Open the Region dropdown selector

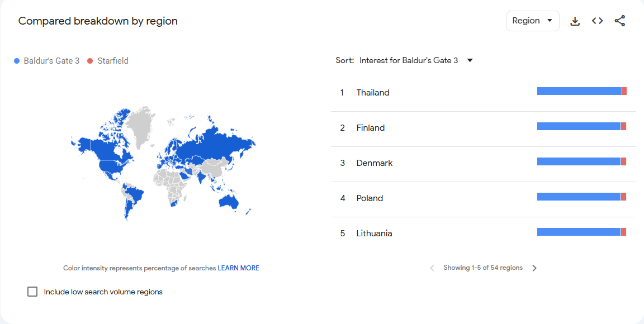click(x=532, y=21)
